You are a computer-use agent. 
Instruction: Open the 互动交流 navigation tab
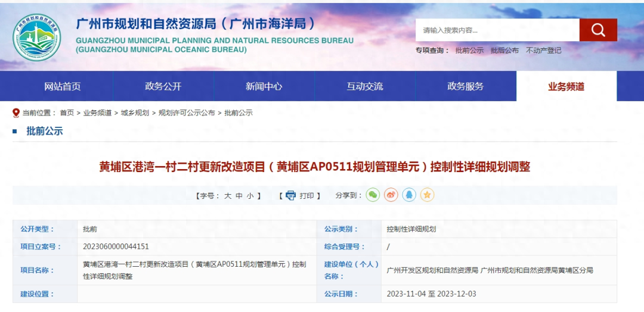pos(365,86)
